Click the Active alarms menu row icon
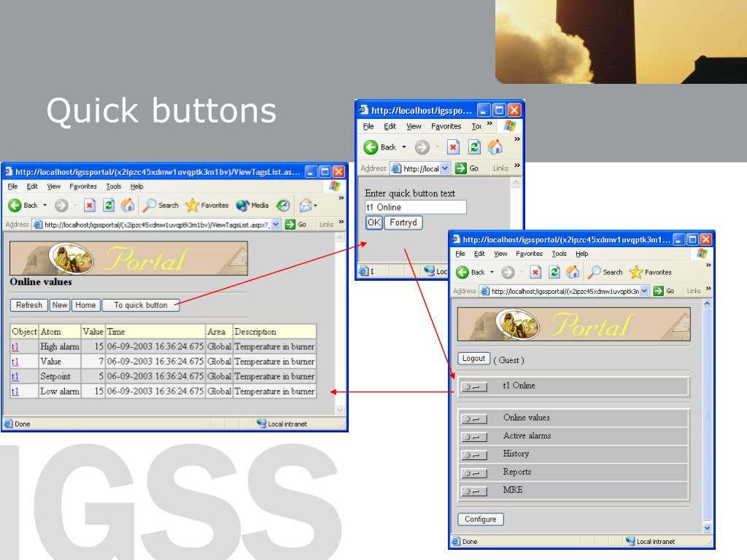 pos(474,437)
